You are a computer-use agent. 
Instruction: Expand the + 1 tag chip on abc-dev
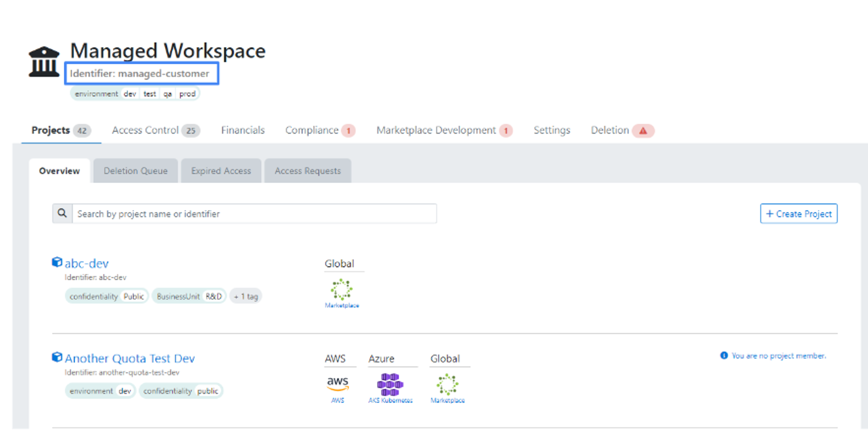(x=246, y=296)
